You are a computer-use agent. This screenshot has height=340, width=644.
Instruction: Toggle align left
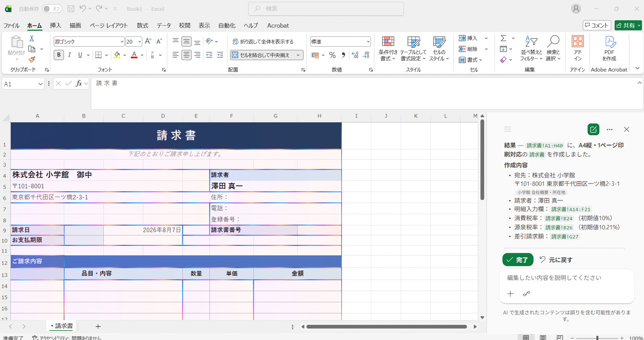[x=175, y=55]
